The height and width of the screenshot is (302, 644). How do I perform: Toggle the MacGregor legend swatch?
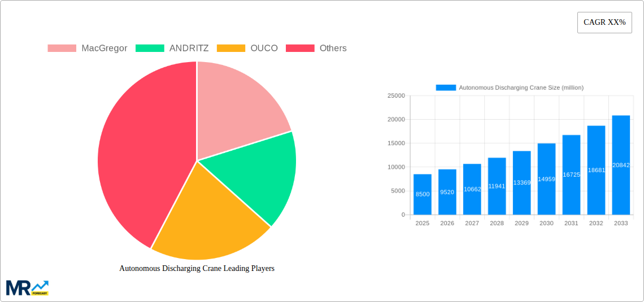click(x=62, y=49)
